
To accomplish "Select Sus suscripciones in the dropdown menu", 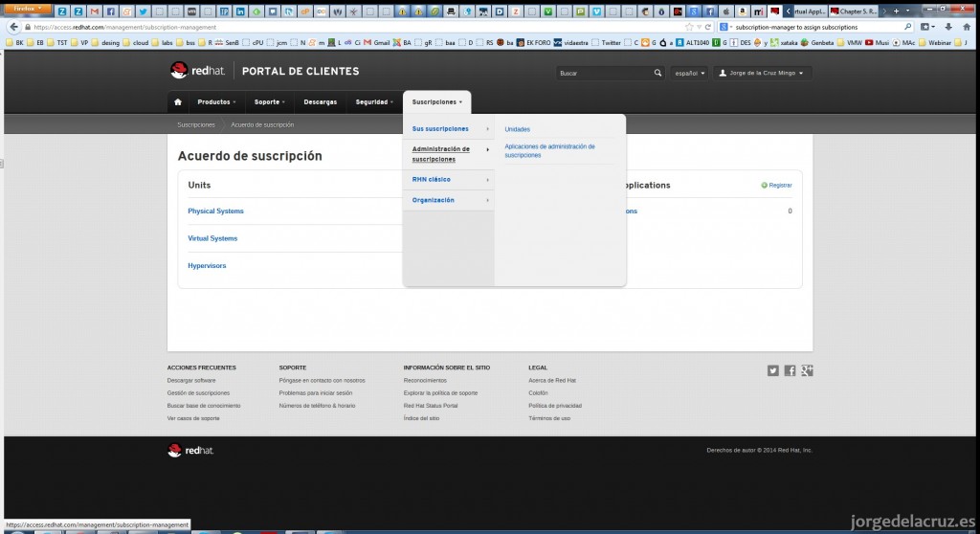I will tap(449, 129).
